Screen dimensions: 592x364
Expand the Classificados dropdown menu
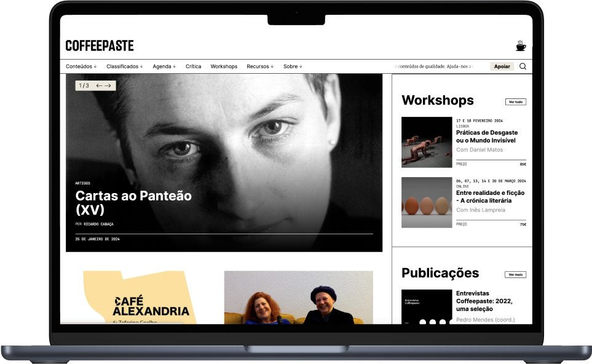click(124, 66)
